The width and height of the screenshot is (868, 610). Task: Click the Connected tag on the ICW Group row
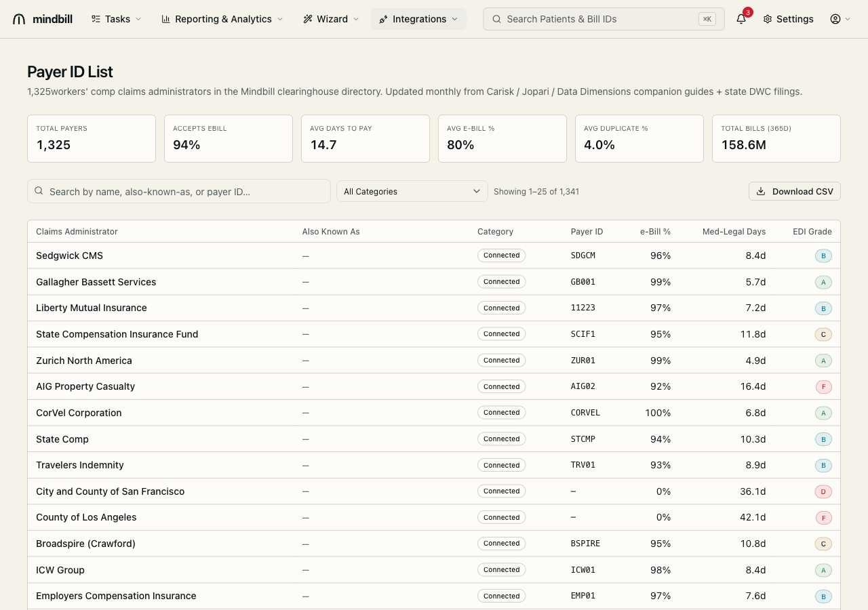[502, 570]
